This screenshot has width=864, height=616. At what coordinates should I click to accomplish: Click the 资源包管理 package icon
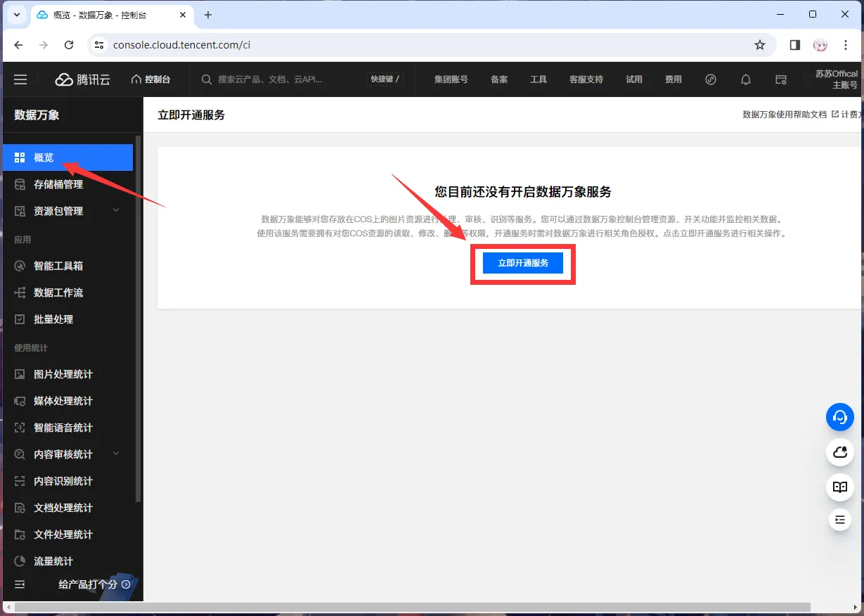(20, 211)
